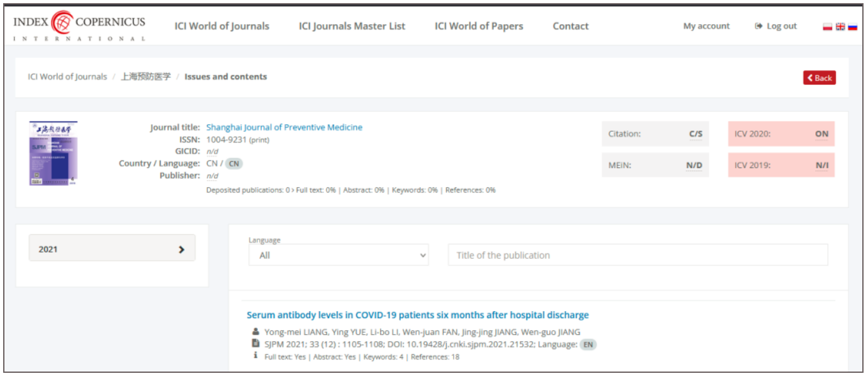Click the CN language badge
Screen dimensions: 868x376
point(234,164)
